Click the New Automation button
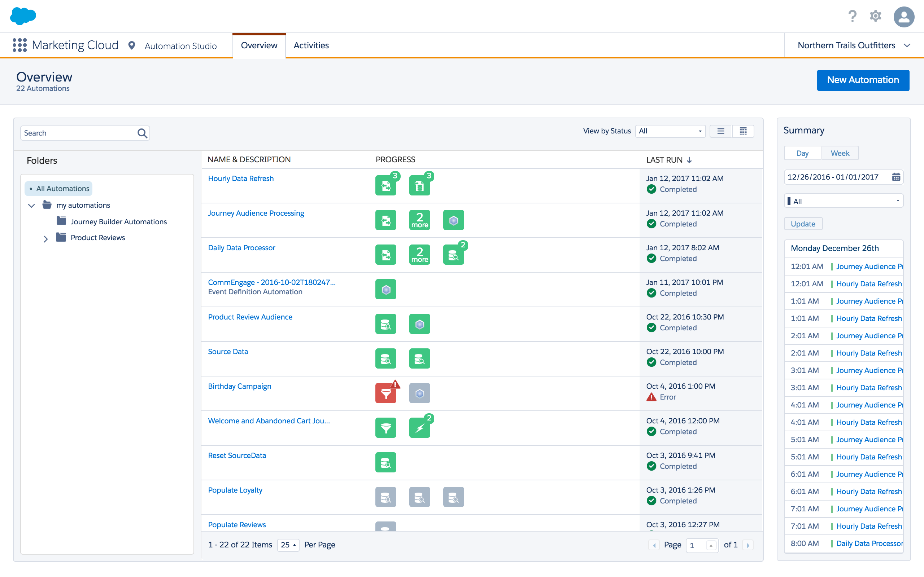Image resolution: width=924 pixels, height=577 pixels. 863,80
